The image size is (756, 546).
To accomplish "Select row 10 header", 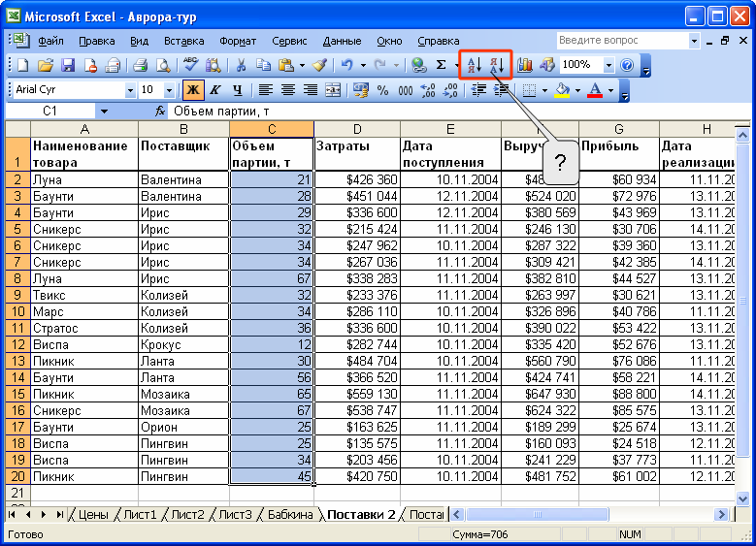I will click(17, 311).
